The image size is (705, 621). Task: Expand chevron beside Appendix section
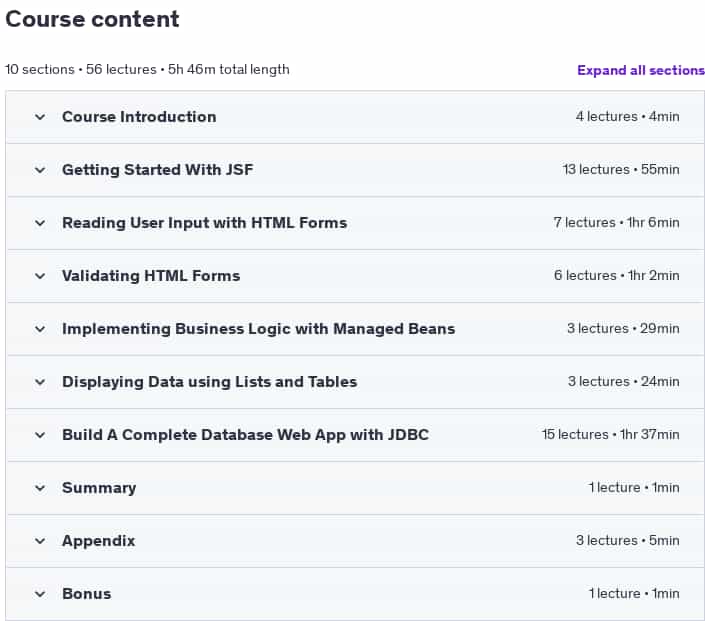pos(40,541)
